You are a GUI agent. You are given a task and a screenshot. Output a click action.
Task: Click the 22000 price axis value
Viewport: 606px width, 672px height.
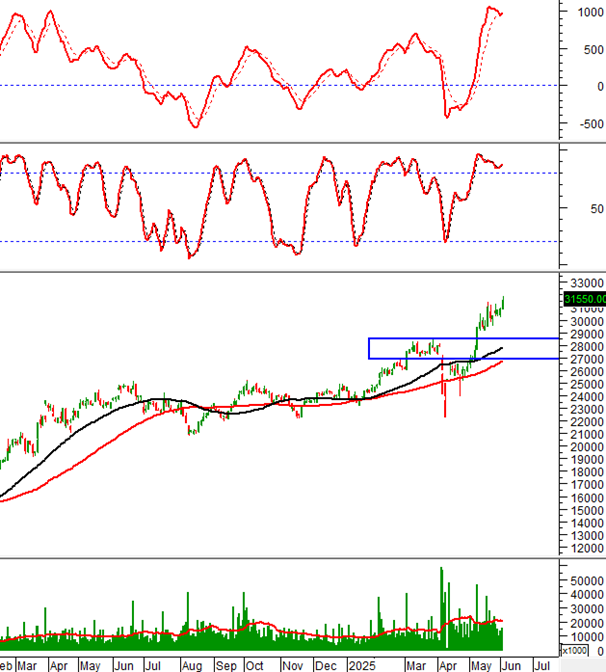pyautogui.click(x=587, y=422)
